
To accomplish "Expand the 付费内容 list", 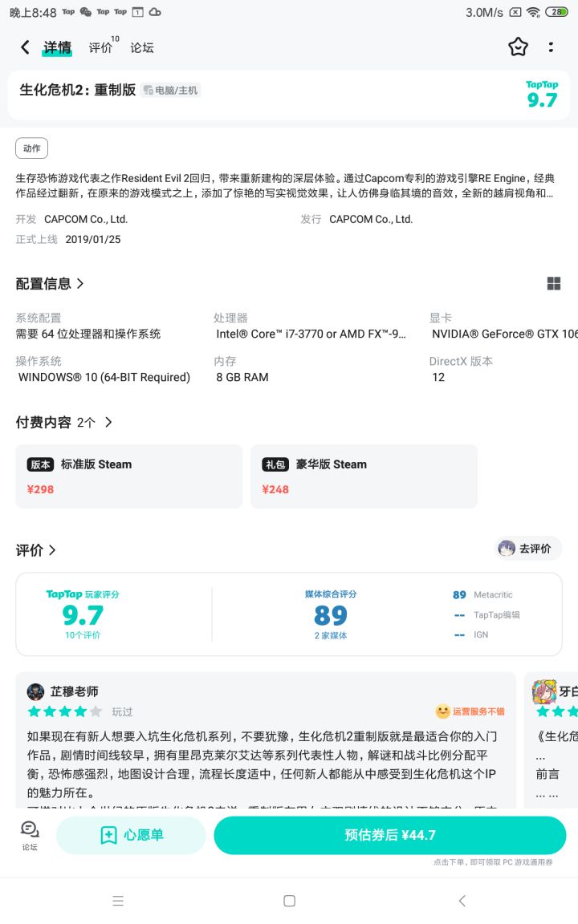I will point(63,422).
